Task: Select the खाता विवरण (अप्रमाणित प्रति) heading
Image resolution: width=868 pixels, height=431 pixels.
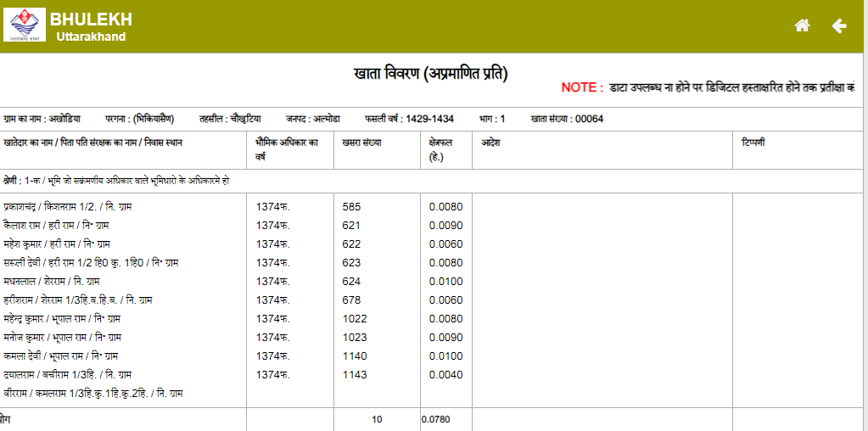Action: point(430,73)
